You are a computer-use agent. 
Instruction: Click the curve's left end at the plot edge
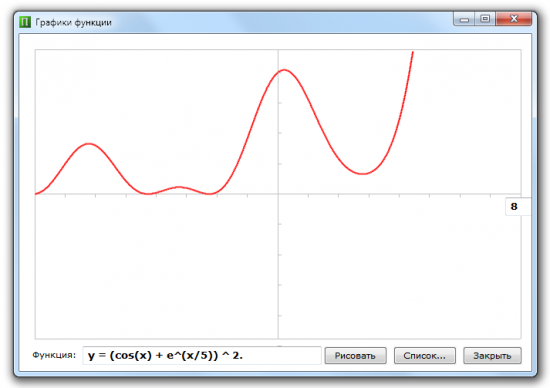point(36,193)
